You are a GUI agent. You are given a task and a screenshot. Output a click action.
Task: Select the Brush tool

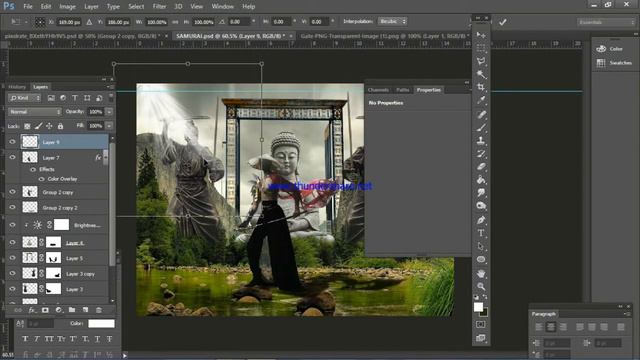pyautogui.click(x=481, y=128)
